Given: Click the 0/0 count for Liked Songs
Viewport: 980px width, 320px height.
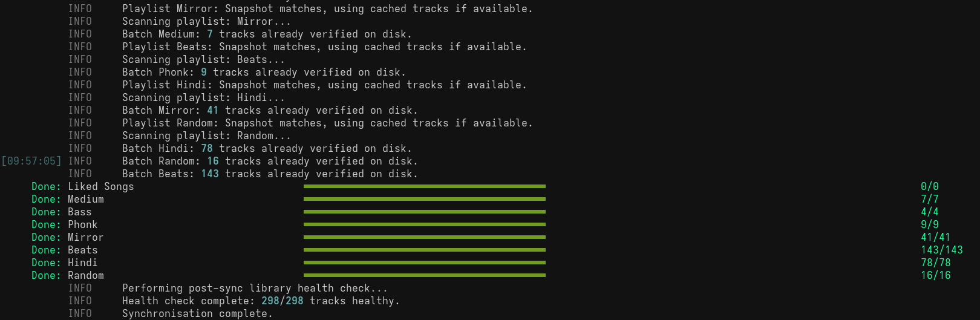Looking at the screenshot, I should tap(929, 186).
